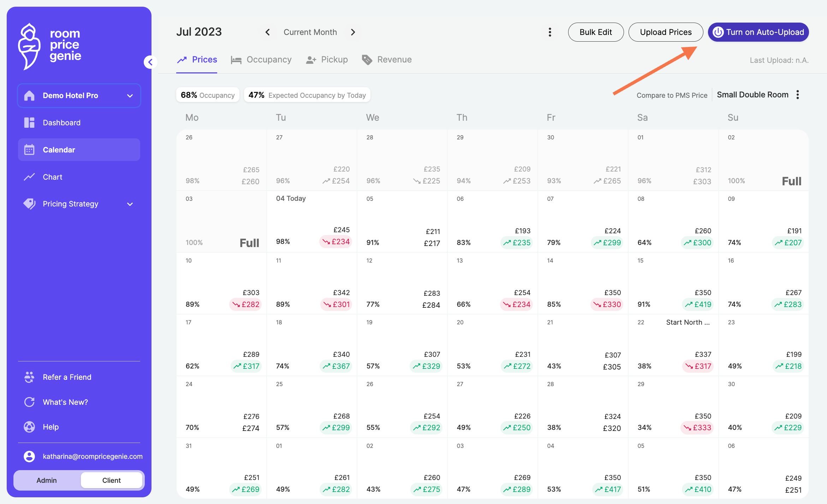Image resolution: width=827 pixels, height=504 pixels.
Task: Click the user account avatar icon
Action: click(x=29, y=456)
